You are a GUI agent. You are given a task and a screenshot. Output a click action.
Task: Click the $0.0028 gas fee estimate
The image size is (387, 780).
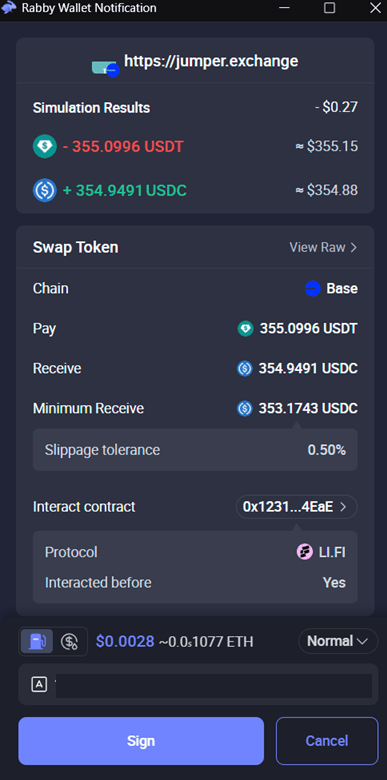(x=125, y=642)
